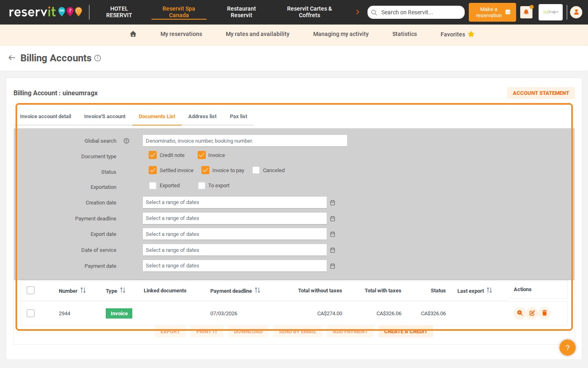This screenshot has height=368, width=588.
Task: Open the Export date calendar icon
Action: click(333, 234)
